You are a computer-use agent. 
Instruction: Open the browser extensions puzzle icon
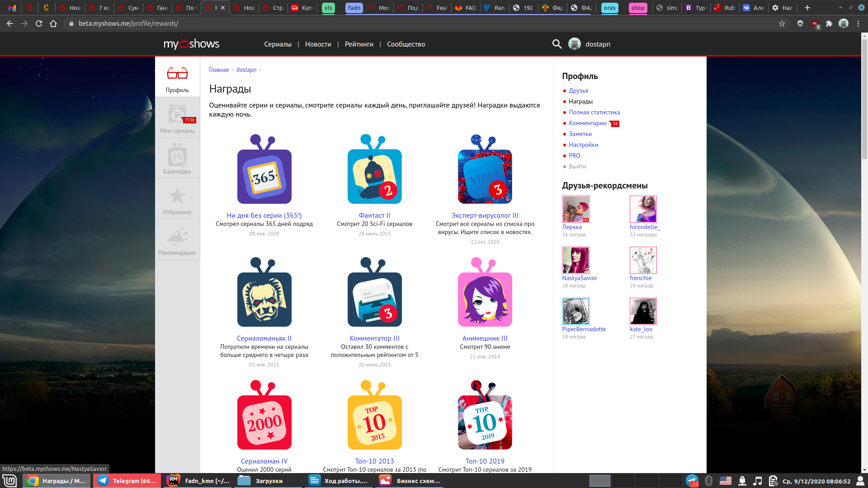point(829,23)
